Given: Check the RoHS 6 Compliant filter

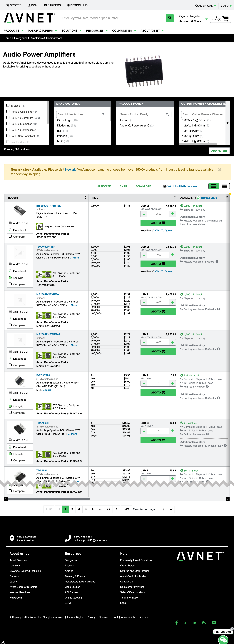Looking at the screenshot, I should pyautogui.click(x=8, y=111).
